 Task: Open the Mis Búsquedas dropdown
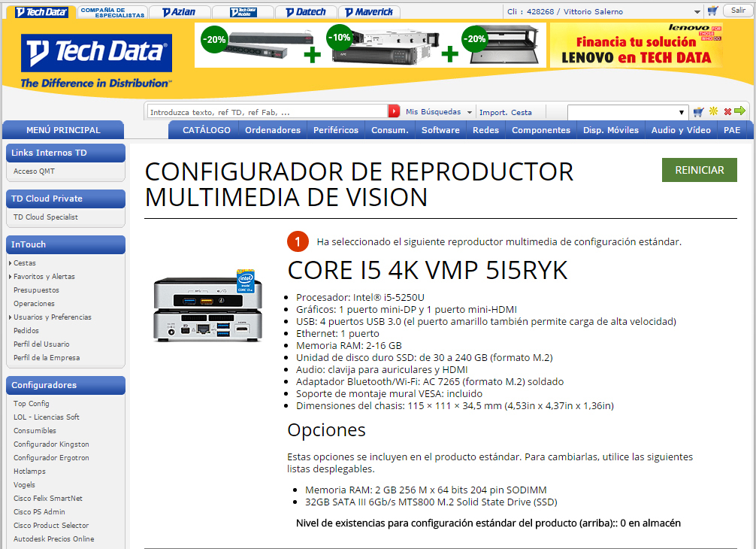[x=439, y=112]
